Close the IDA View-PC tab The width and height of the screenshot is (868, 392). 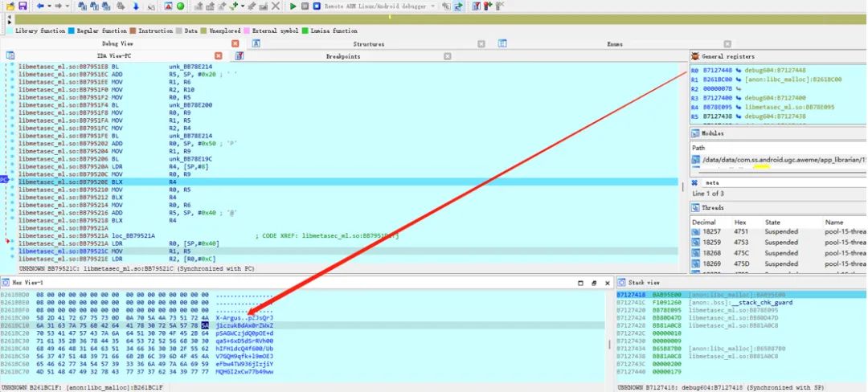coord(218,56)
